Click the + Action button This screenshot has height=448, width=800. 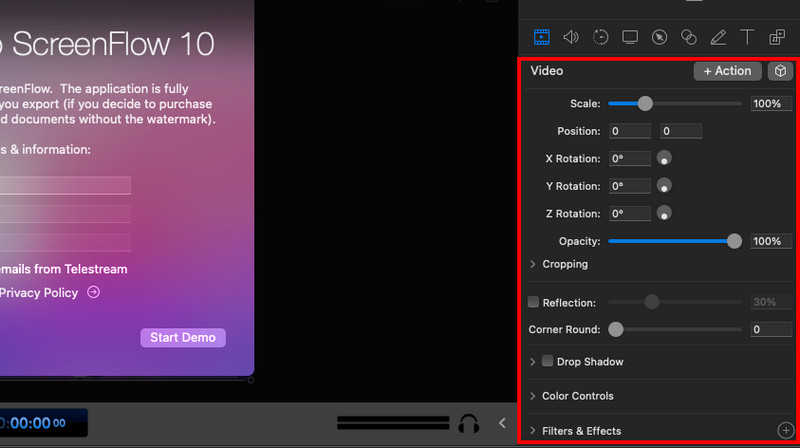click(x=727, y=71)
